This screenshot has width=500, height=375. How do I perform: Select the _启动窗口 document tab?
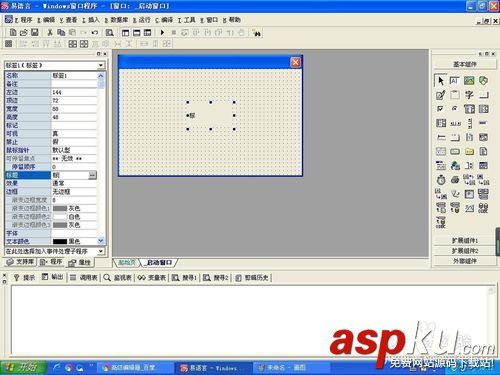tap(159, 263)
